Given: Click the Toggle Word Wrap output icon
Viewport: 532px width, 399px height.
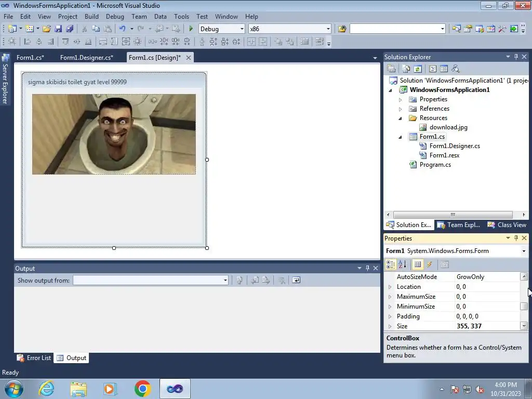Looking at the screenshot, I should [296, 280].
